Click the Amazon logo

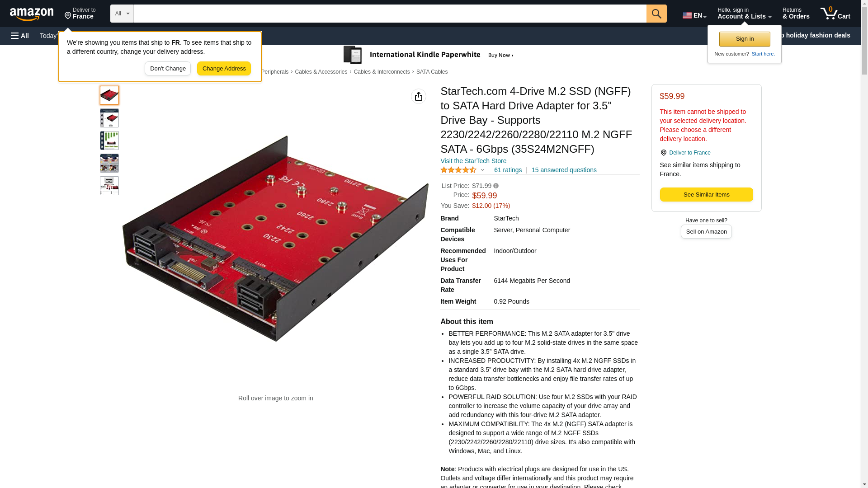tap(32, 14)
